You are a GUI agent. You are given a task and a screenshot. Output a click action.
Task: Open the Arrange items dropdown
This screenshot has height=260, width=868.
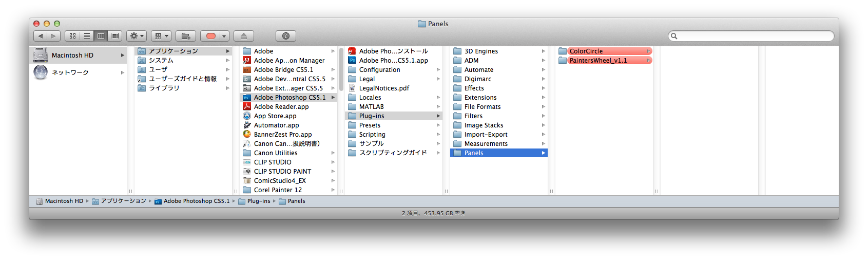[161, 36]
